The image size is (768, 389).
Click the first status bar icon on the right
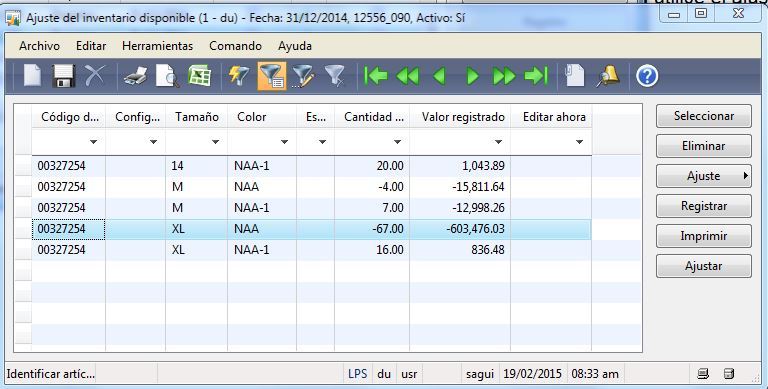[x=703, y=374]
